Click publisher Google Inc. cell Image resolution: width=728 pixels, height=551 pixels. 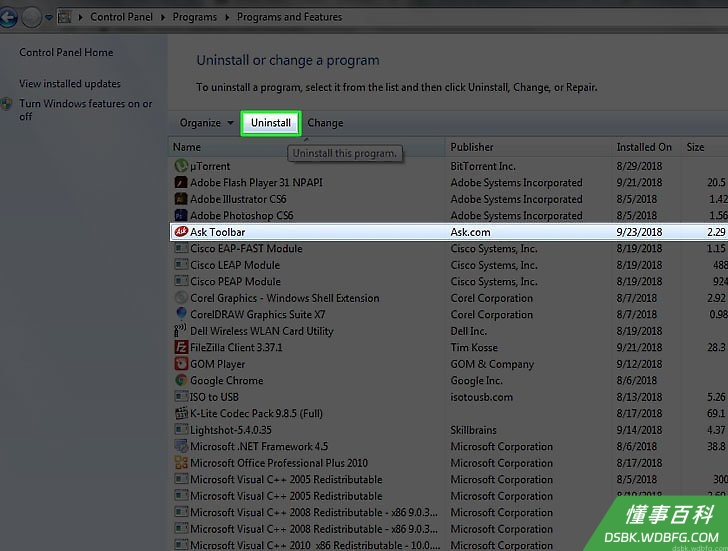click(x=476, y=380)
